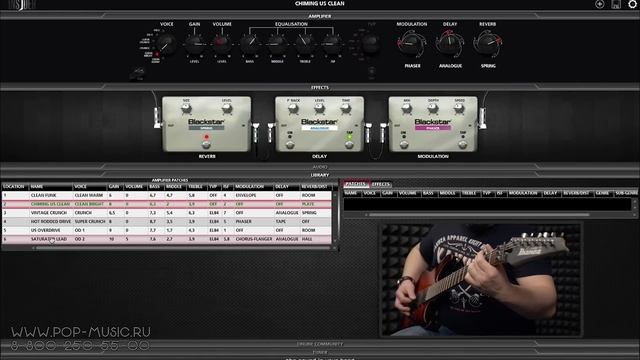
Task: Switch to the Effects library tab
Action: coord(381,184)
